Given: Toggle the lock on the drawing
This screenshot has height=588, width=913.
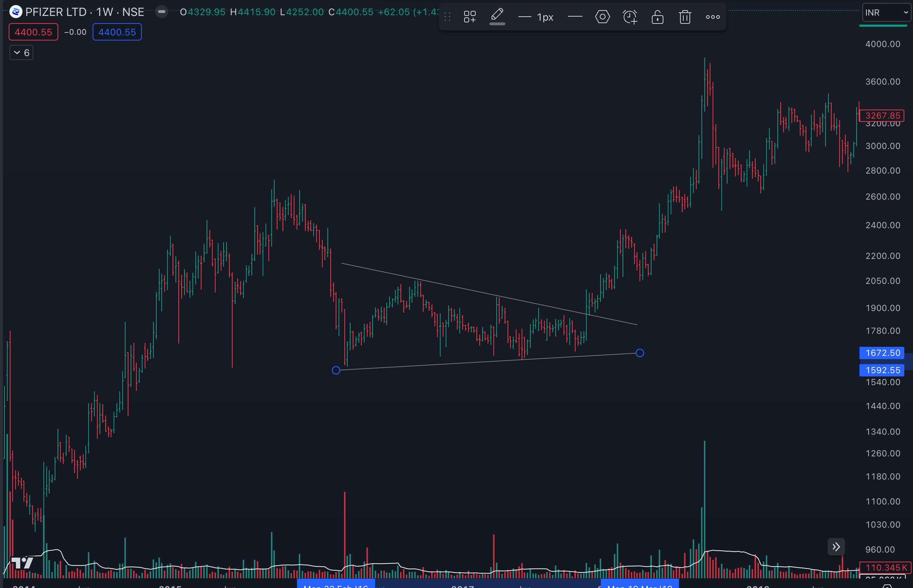Looking at the screenshot, I should 657,17.
